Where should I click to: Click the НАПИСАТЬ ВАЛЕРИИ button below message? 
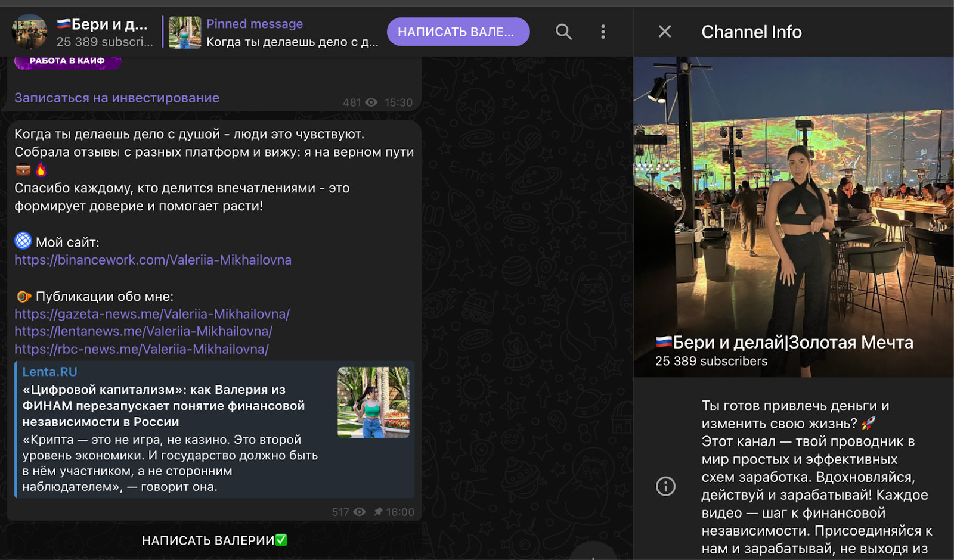point(214,540)
